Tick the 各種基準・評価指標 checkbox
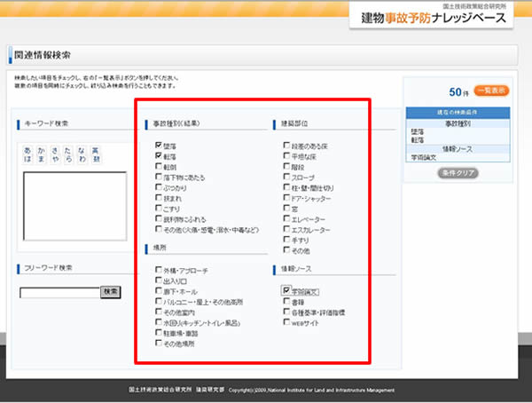This screenshot has height=403, width=532. tap(286, 312)
